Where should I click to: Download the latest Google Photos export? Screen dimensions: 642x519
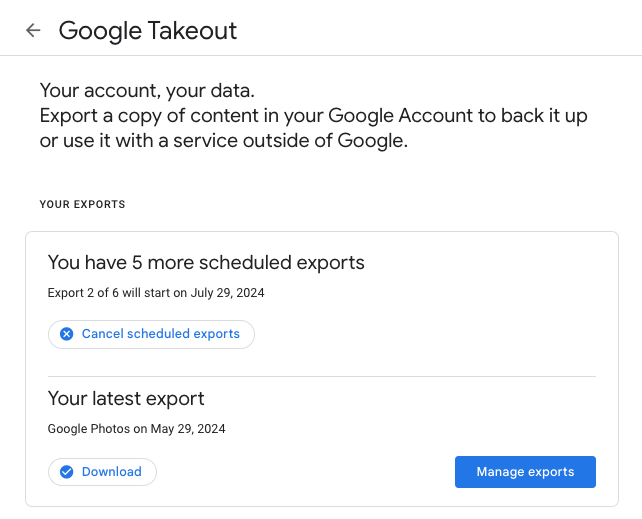102,472
